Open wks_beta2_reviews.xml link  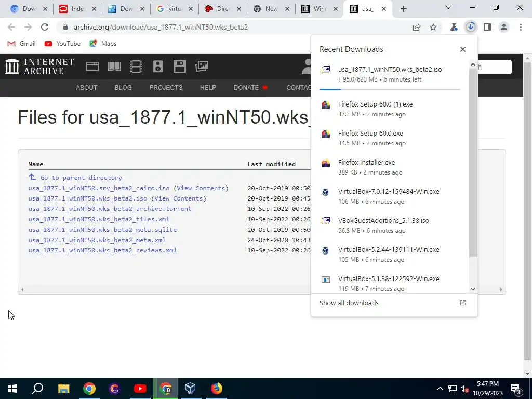tap(102, 250)
